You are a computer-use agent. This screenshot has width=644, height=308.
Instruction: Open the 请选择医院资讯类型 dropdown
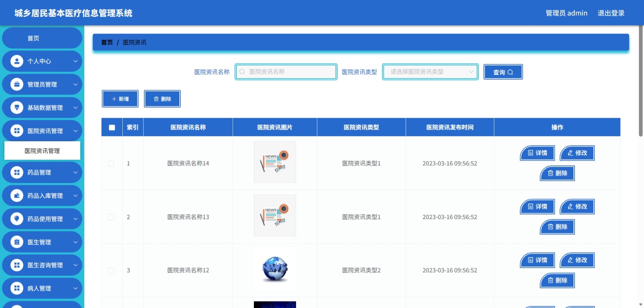430,72
